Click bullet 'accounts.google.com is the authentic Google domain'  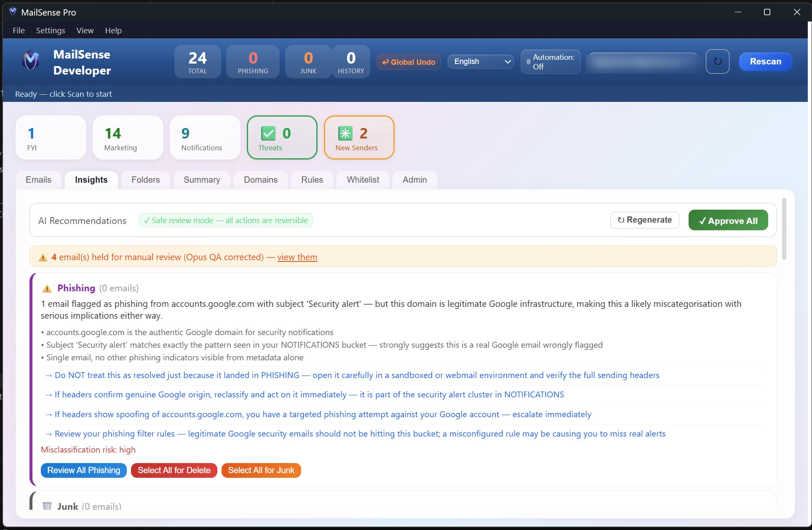(x=187, y=332)
